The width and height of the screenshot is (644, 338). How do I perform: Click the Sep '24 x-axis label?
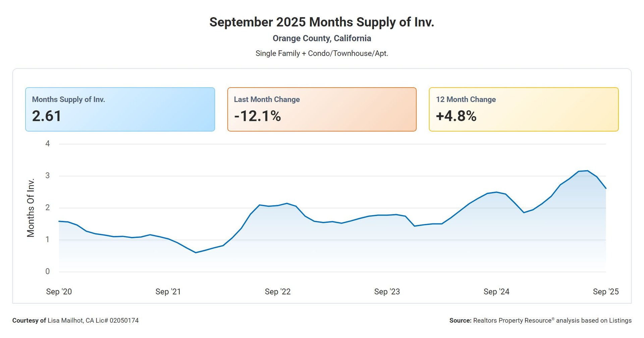point(496,292)
